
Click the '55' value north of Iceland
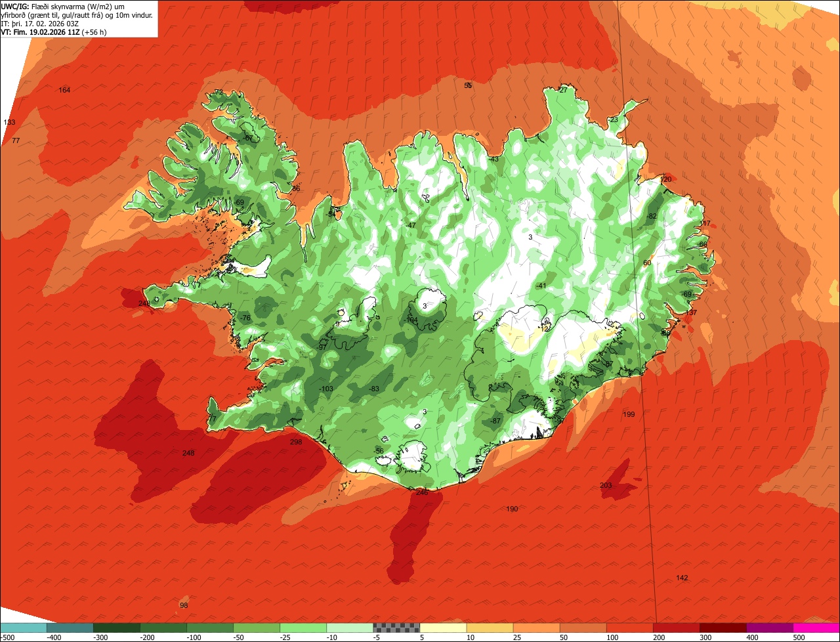pos(468,85)
